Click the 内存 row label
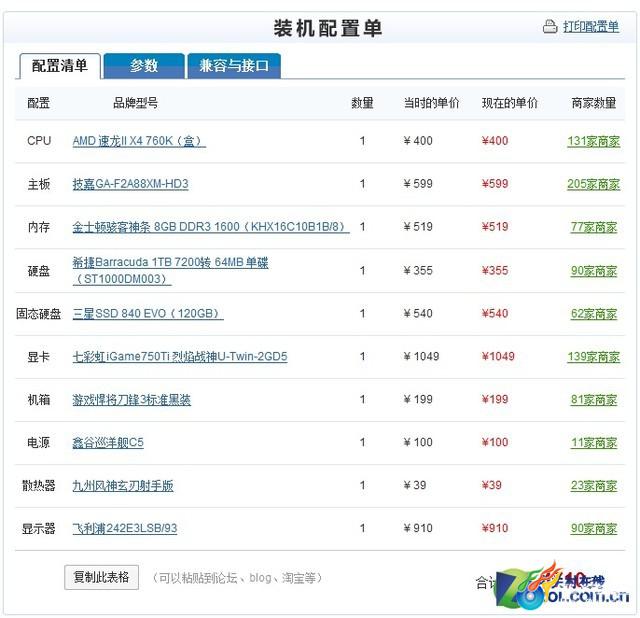This screenshot has width=640, height=618. 39,227
